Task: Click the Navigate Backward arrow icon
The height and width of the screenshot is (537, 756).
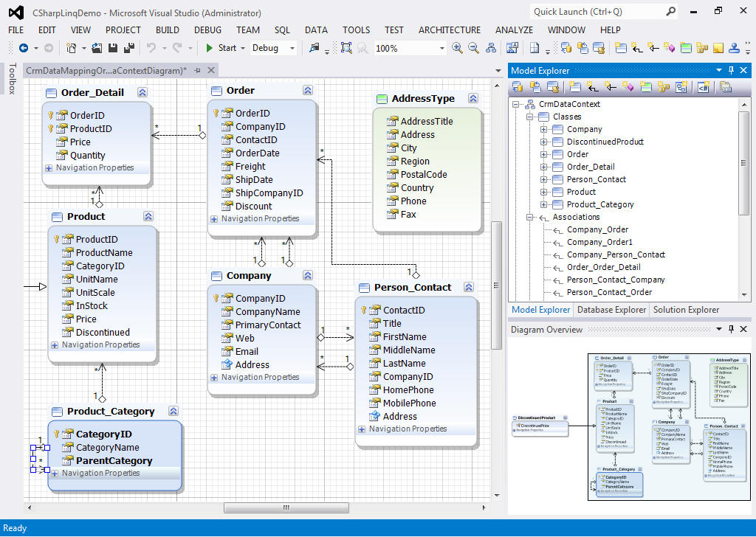Action: coord(23,48)
